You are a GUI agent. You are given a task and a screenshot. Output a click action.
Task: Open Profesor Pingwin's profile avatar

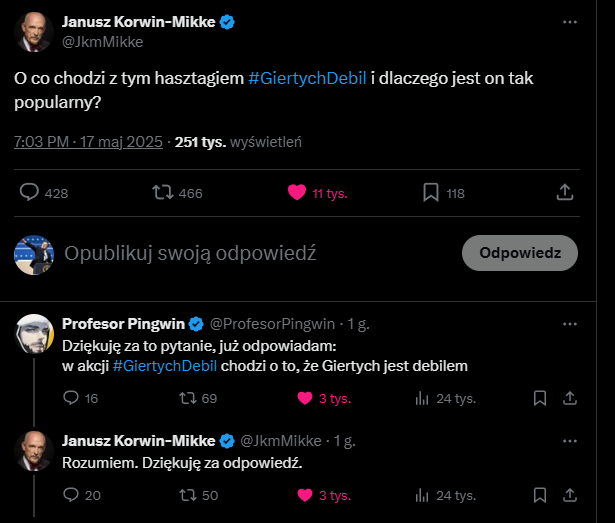[x=34, y=333]
